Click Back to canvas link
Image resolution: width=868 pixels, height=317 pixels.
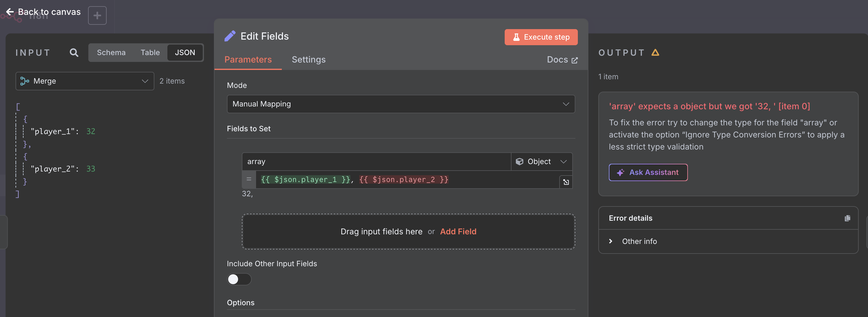43,12
